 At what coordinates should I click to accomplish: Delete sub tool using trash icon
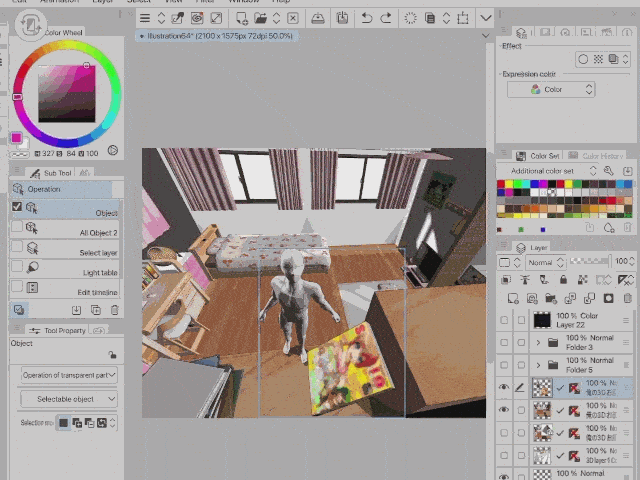pyautogui.click(x=115, y=310)
